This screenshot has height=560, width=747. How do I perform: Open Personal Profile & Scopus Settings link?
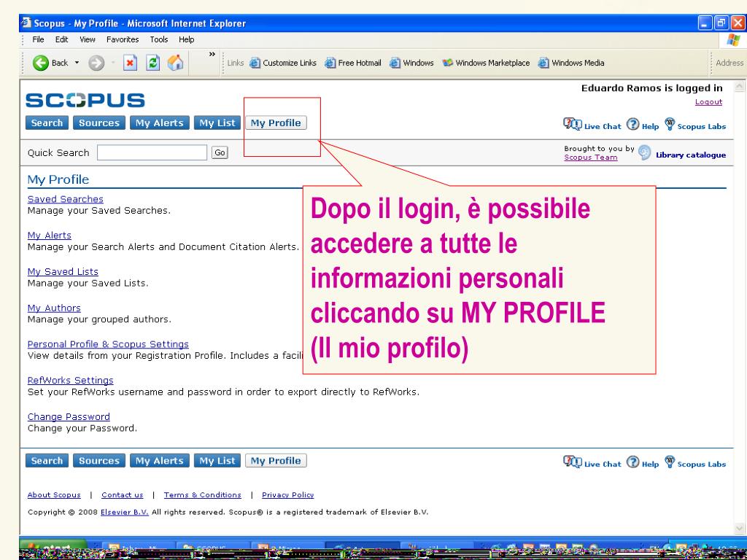point(107,344)
